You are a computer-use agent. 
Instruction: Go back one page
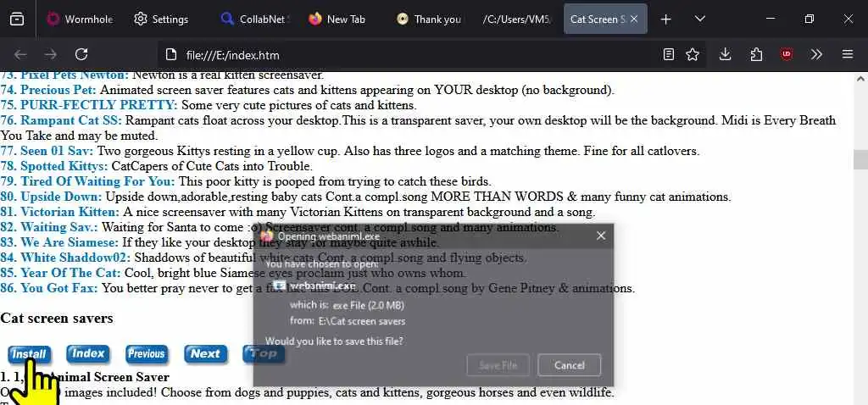tap(20, 54)
